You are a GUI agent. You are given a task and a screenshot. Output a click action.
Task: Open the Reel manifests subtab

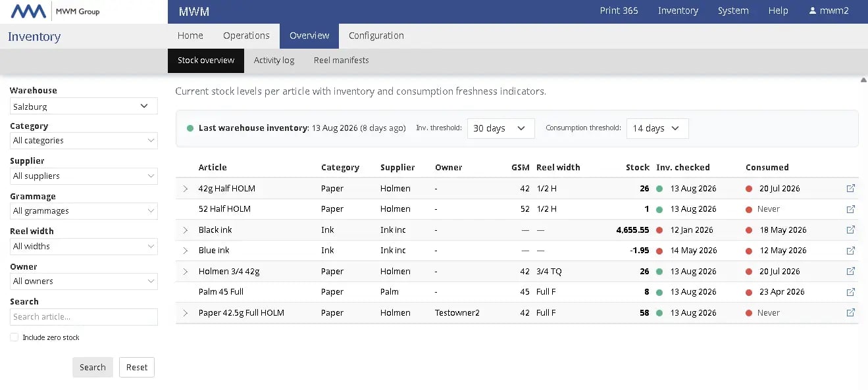341,60
